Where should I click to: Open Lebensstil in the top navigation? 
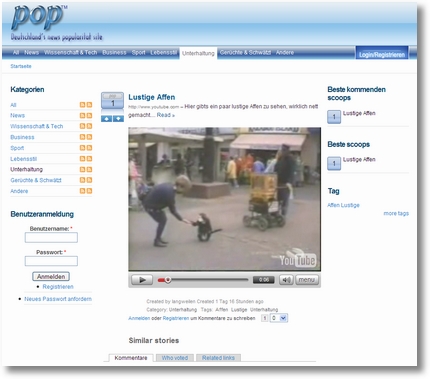[x=163, y=52]
